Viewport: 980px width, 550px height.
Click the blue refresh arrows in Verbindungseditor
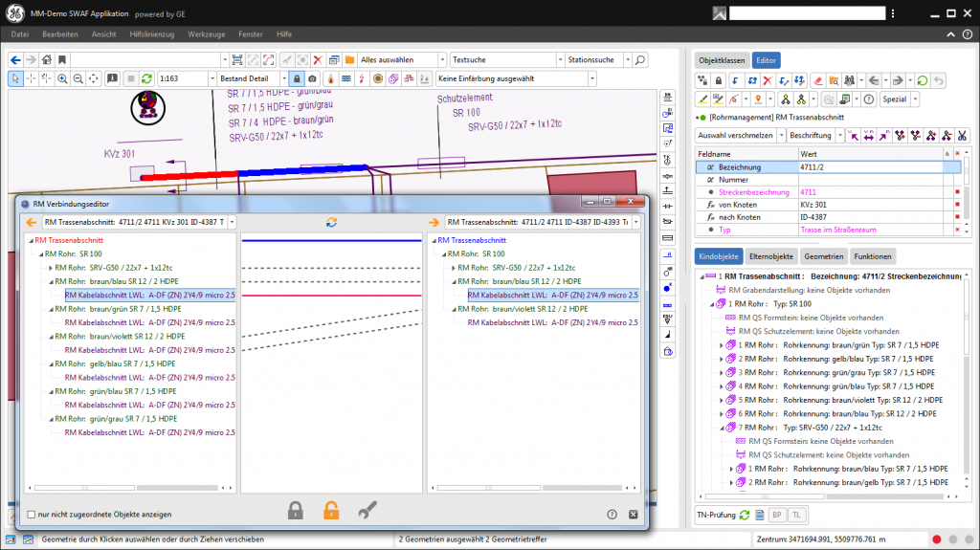[331, 222]
